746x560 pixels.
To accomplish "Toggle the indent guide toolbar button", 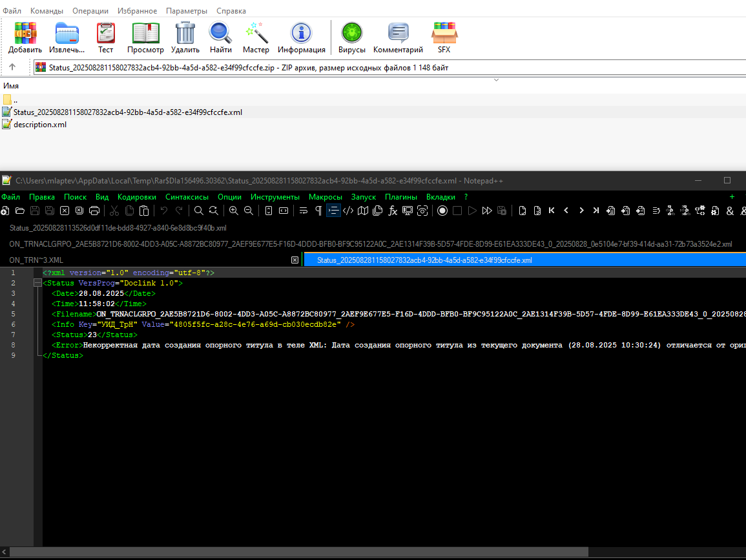I will pyautogui.click(x=333, y=211).
